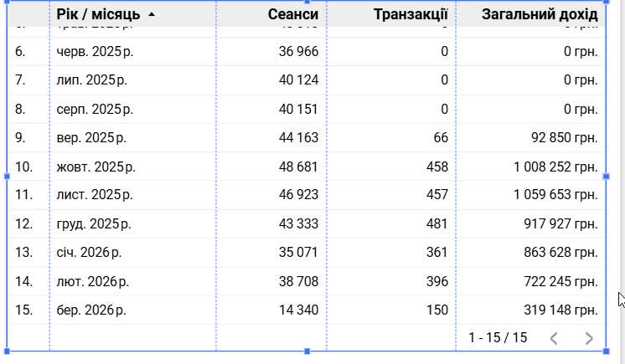Image resolution: width=625 pixels, height=364 pixels.
Task: Select the жовт. 2025 р. row cell
Action: click(x=96, y=167)
